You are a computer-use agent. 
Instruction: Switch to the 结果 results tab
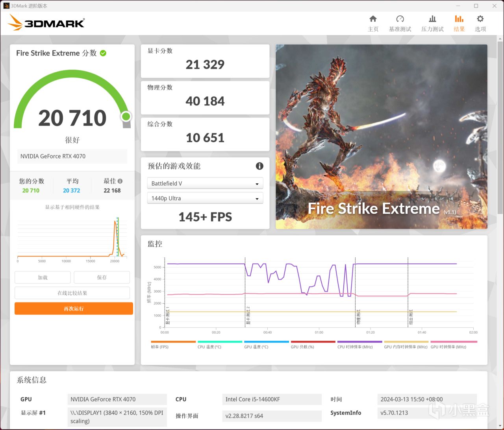459,24
